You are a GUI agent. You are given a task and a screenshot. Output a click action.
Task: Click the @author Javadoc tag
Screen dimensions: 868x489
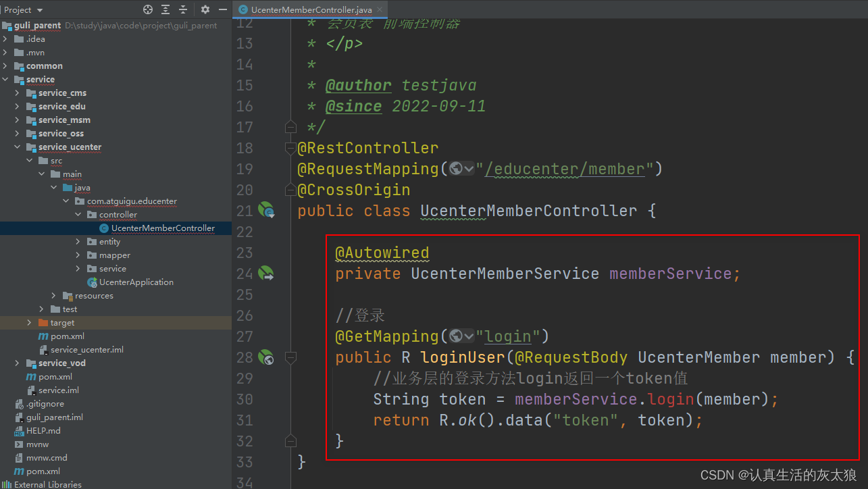358,85
